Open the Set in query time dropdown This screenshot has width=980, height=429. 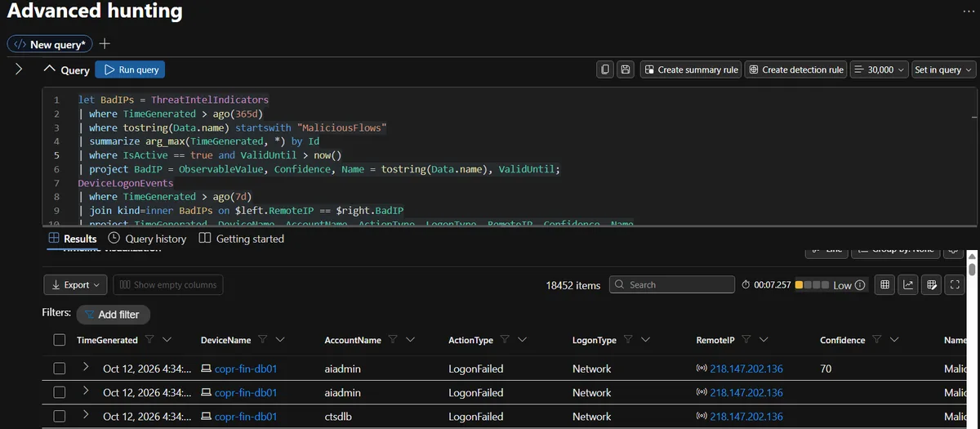pos(943,69)
